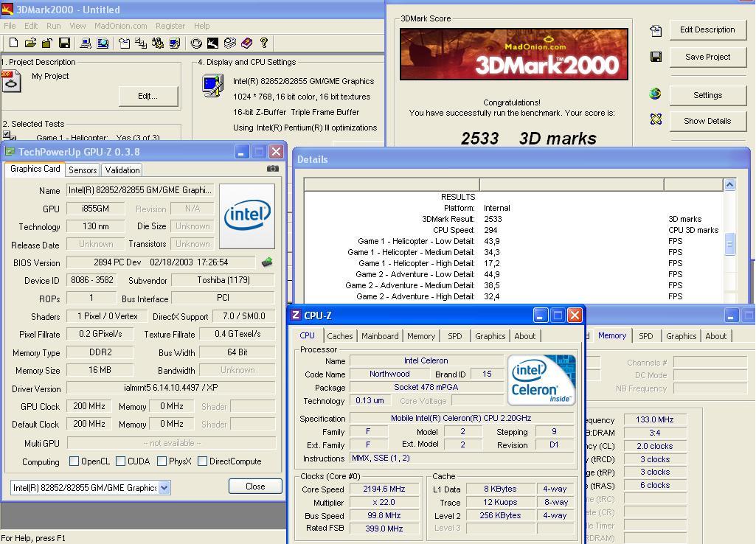Click the New project toolbar icon
This screenshot has width=756, height=544.
tap(13, 43)
